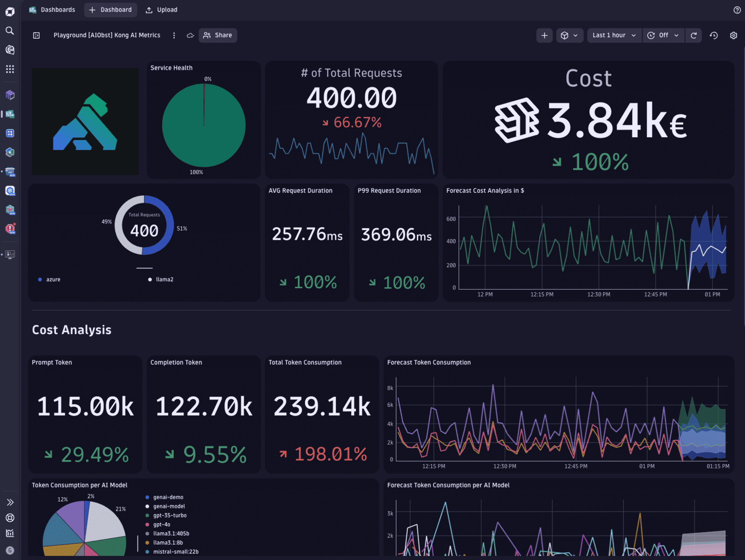Viewport: 745px width, 560px height.
Task: Toggle the llama2 legend entry visibility
Action: point(164,279)
